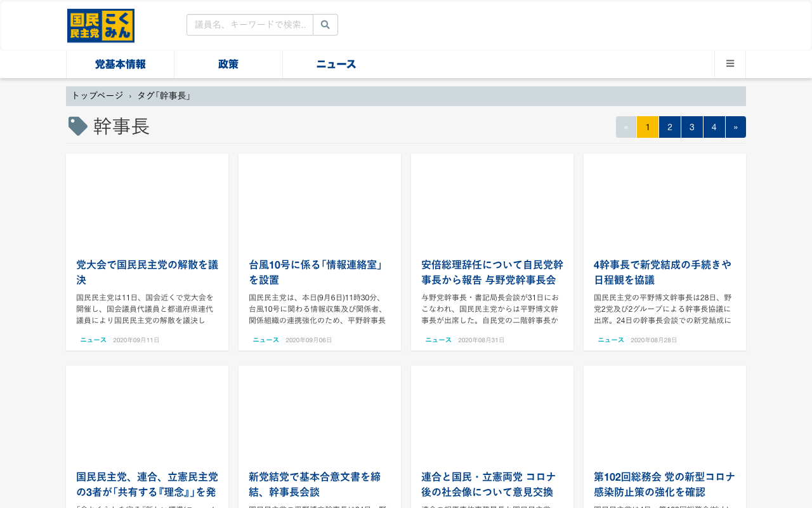Open article 国民民主党、連合、立憲民主党の3者
Image resolution: width=812 pixels, height=508 pixels.
pyautogui.click(x=147, y=485)
